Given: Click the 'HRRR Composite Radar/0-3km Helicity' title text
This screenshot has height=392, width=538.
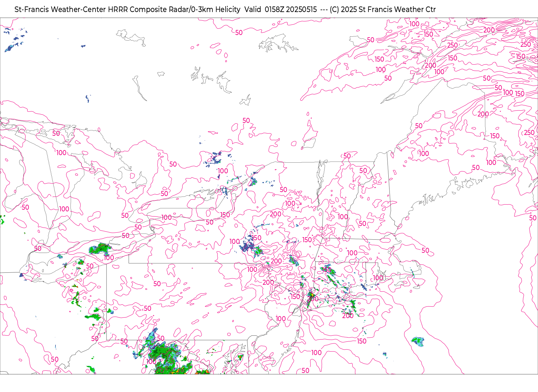Looking at the screenshot, I should coord(174,10).
